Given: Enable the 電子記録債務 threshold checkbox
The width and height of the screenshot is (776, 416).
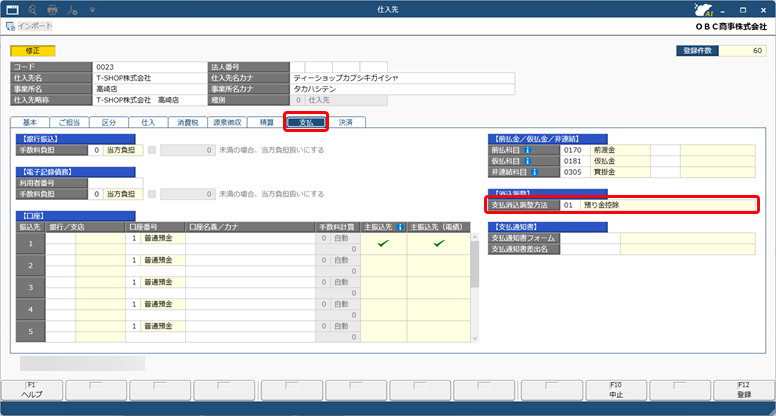Looking at the screenshot, I should 152,194.
